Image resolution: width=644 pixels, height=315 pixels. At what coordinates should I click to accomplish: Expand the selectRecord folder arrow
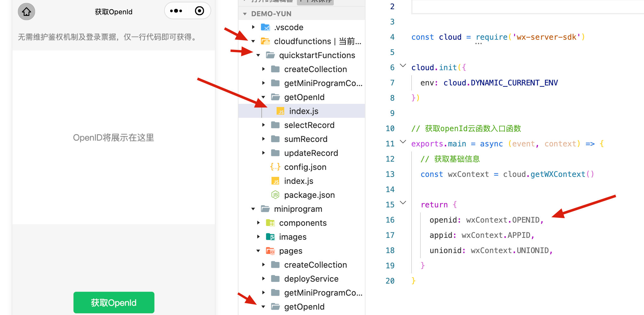coord(263,125)
